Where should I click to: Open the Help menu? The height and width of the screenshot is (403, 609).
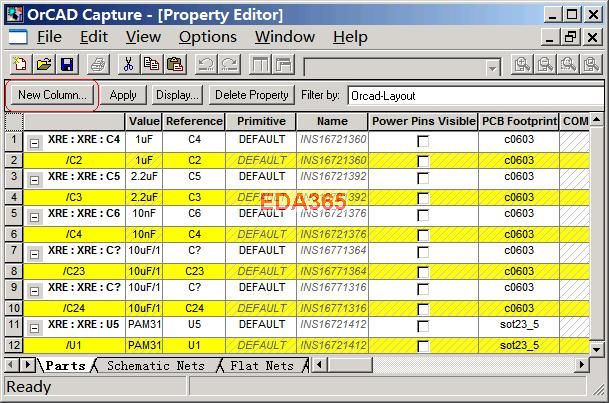point(350,37)
